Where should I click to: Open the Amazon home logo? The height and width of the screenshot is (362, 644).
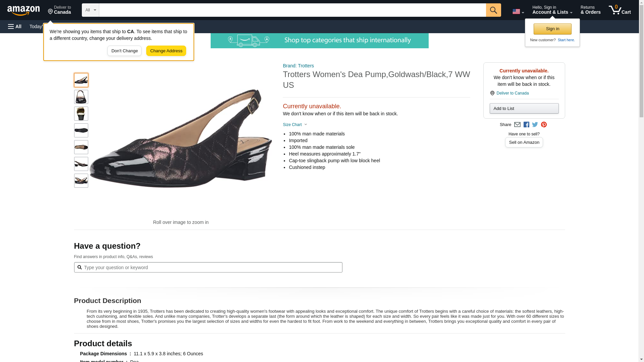23,10
